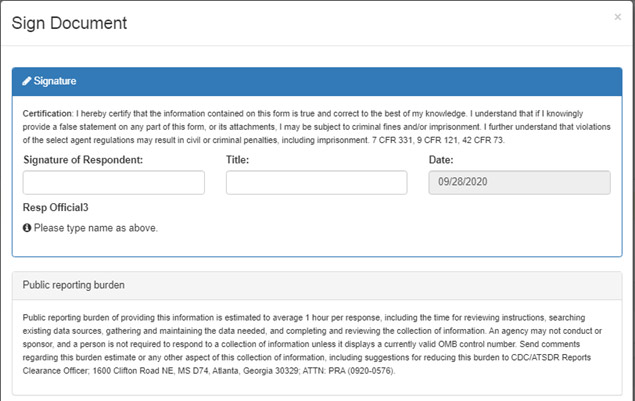This screenshot has height=401, width=635.
Task: Click the pencil icon beside Signature
Action: pos(27,81)
